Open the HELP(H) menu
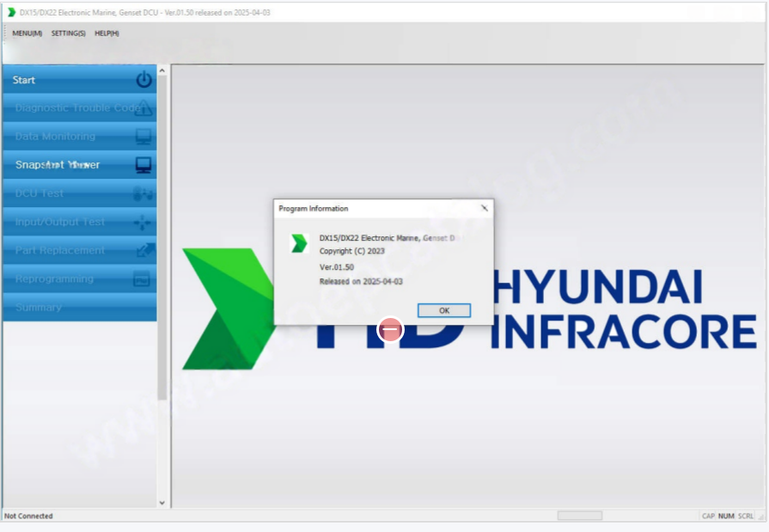This screenshot has height=532, width=769. click(107, 34)
